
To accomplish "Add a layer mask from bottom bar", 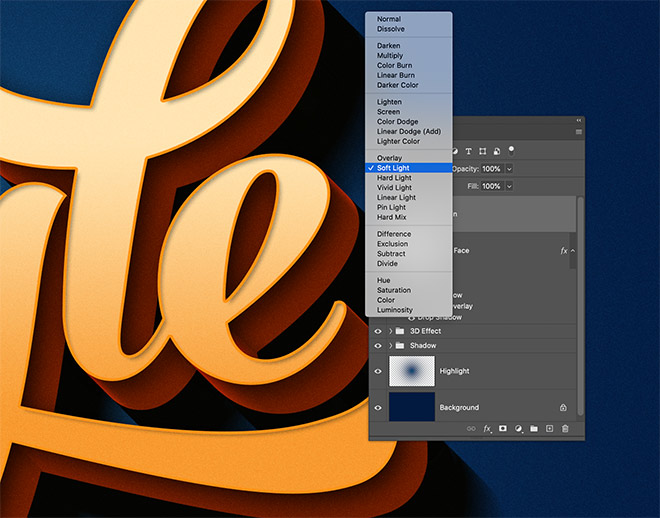I will coord(503,429).
